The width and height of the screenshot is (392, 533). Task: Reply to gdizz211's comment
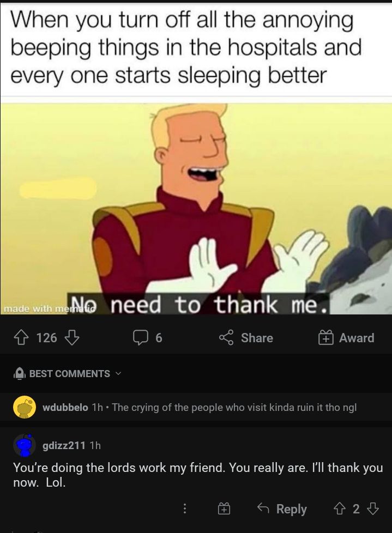pos(282,508)
